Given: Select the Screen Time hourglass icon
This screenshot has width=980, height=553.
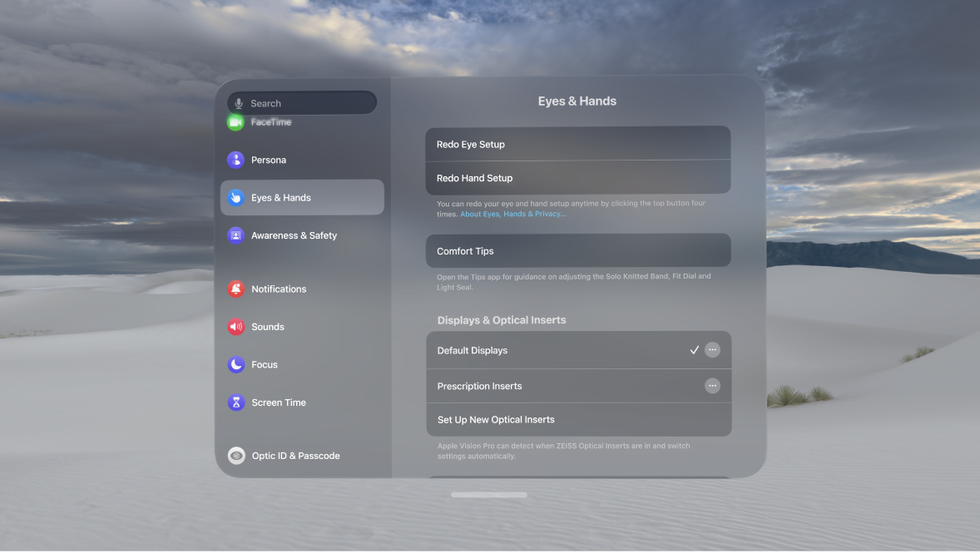Looking at the screenshot, I should point(235,402).
